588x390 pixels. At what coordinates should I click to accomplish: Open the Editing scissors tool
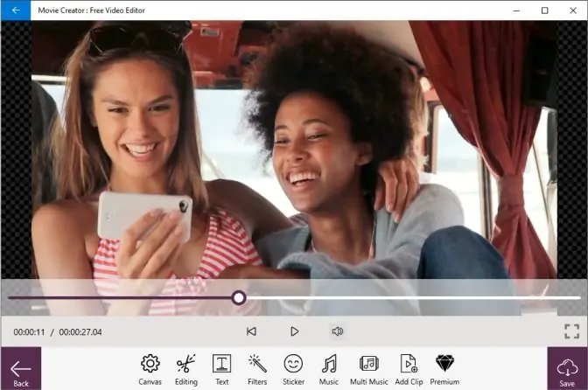(x=186, y=369)
